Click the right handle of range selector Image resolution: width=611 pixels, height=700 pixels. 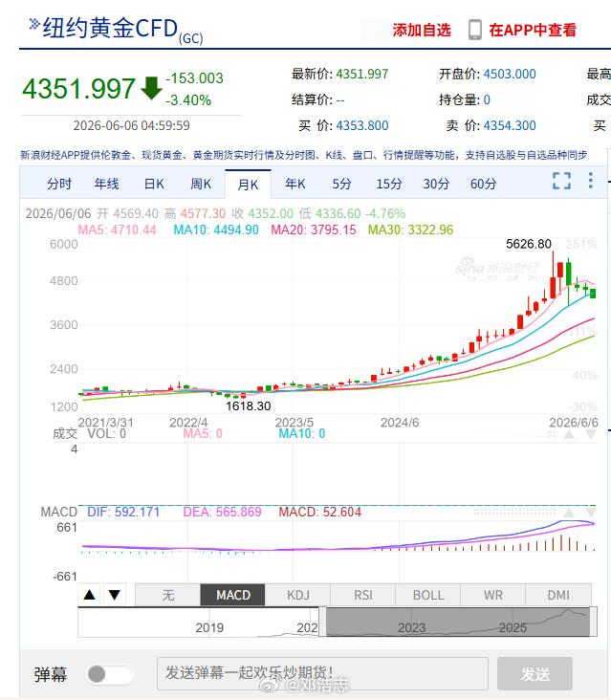click(x=594, y=622)
